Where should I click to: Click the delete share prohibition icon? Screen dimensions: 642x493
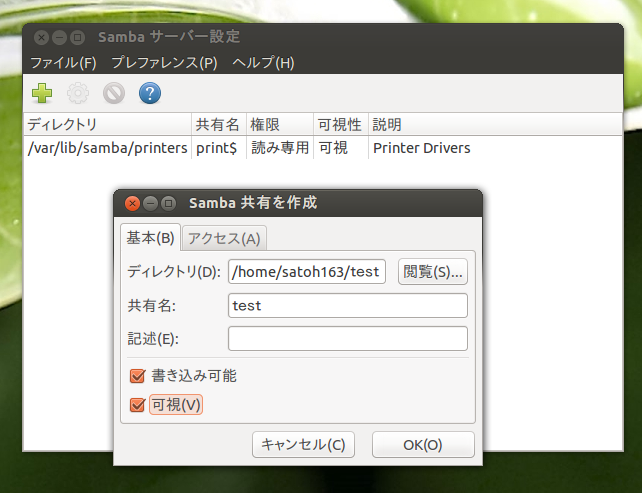[x=114, y=93]
